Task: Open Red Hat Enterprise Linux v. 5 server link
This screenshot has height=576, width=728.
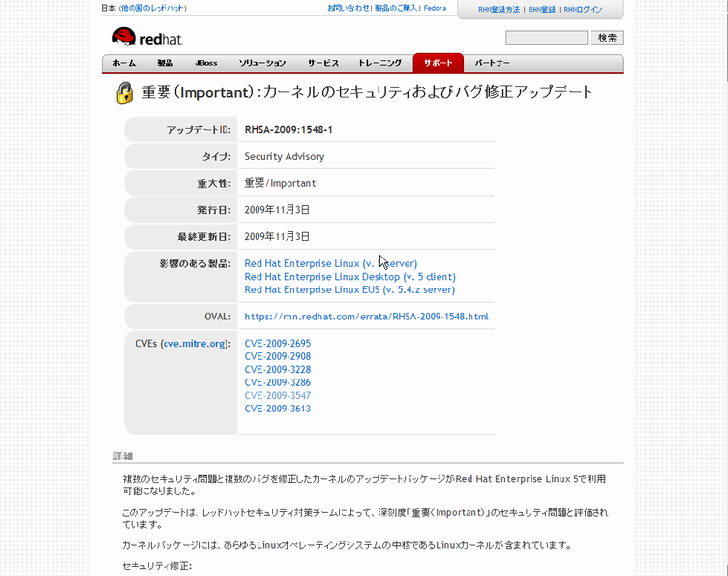Action: (330, 263)
